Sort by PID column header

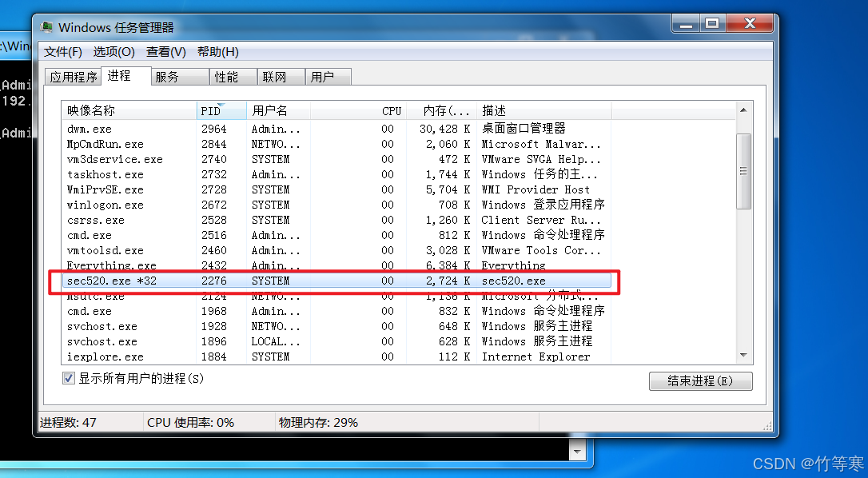click(x=221, y=111)
